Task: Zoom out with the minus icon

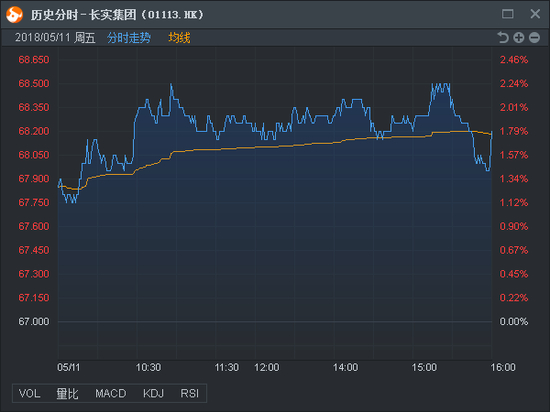Action: coord(534,38)
